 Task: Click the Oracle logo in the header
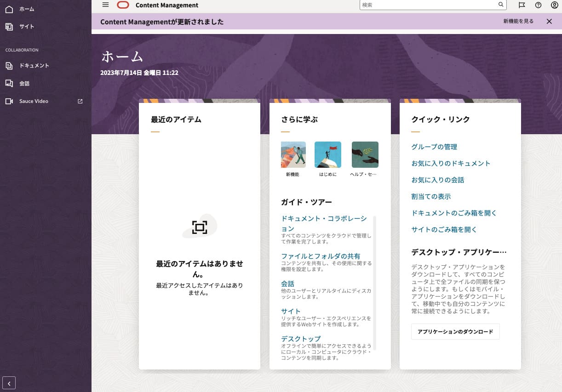[123, 5]
